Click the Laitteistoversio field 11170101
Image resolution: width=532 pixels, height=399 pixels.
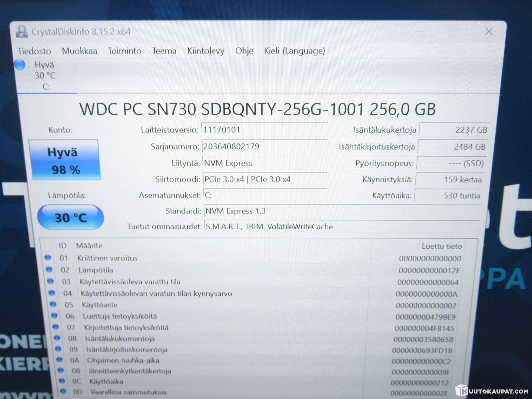coord(264,130)
